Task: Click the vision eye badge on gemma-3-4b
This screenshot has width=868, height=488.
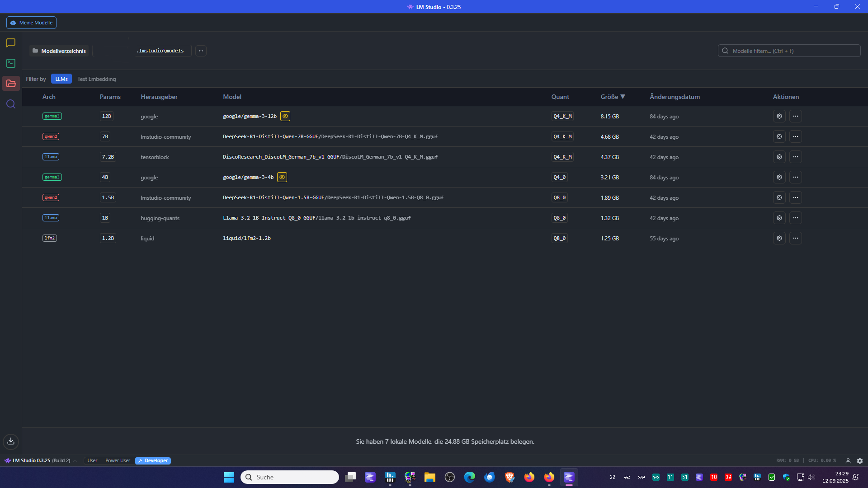Action: pos(282,177)
